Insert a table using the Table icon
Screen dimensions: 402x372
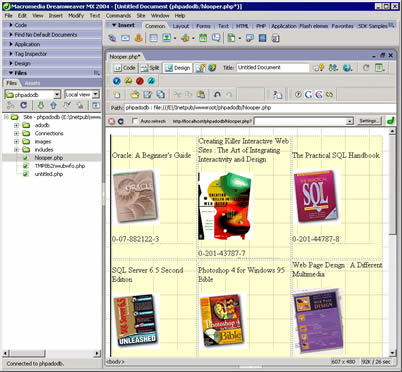click(x=153, y=38)
